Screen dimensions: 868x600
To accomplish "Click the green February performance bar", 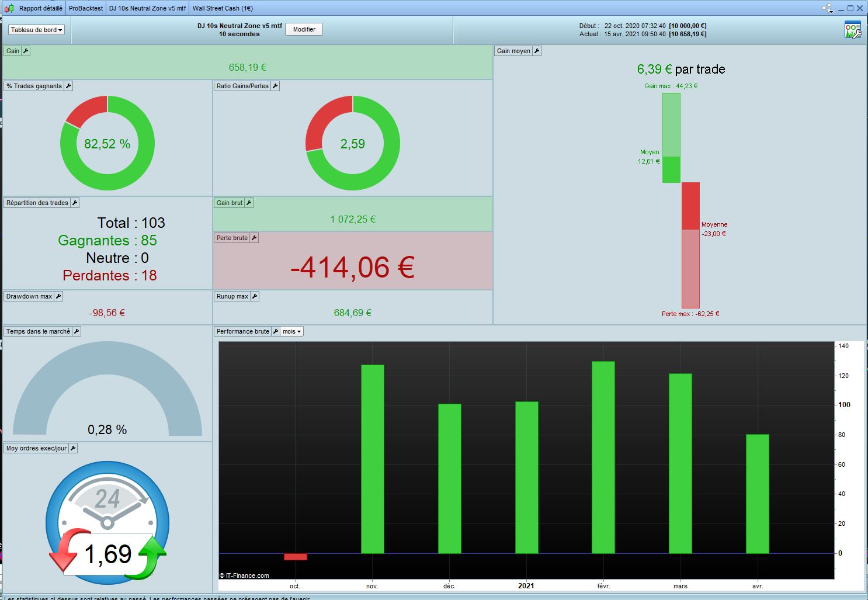I will click(x=603, y=457).
